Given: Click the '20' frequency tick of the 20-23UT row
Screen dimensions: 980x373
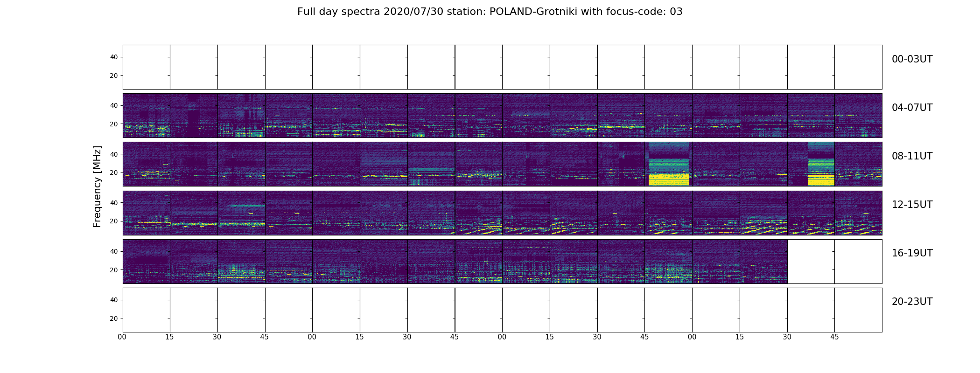Looking at the screenshot, I should coord(114,318).
